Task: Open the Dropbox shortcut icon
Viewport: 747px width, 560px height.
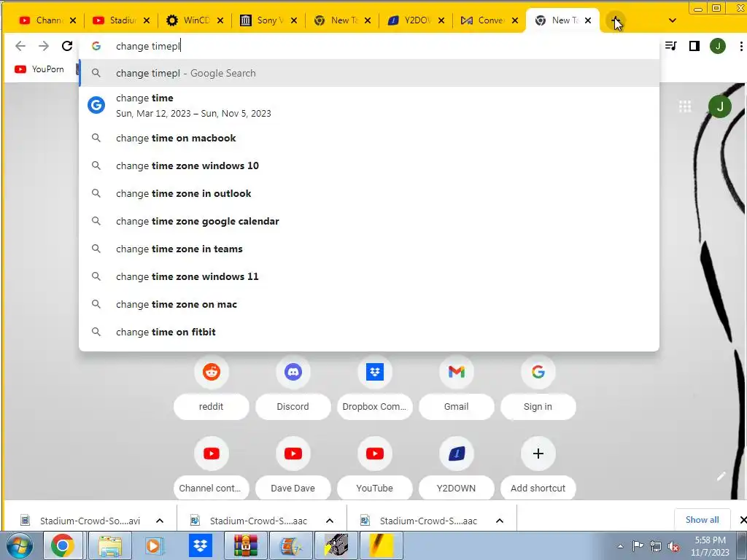Action: coord(375,371)
